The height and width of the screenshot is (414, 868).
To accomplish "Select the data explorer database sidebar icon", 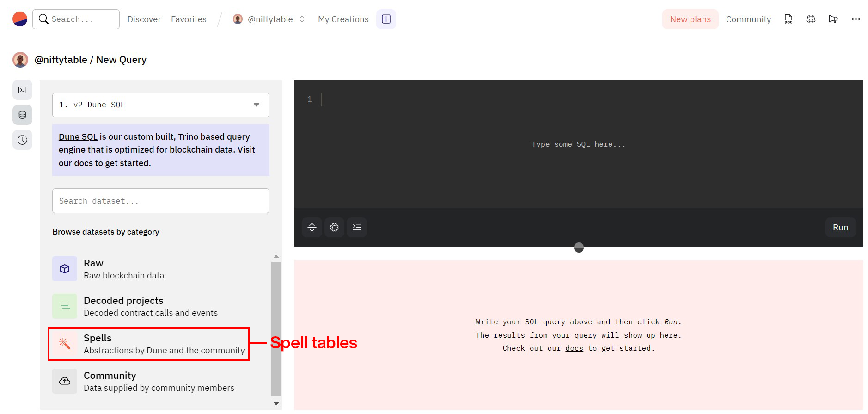I will tap(22, 115).
